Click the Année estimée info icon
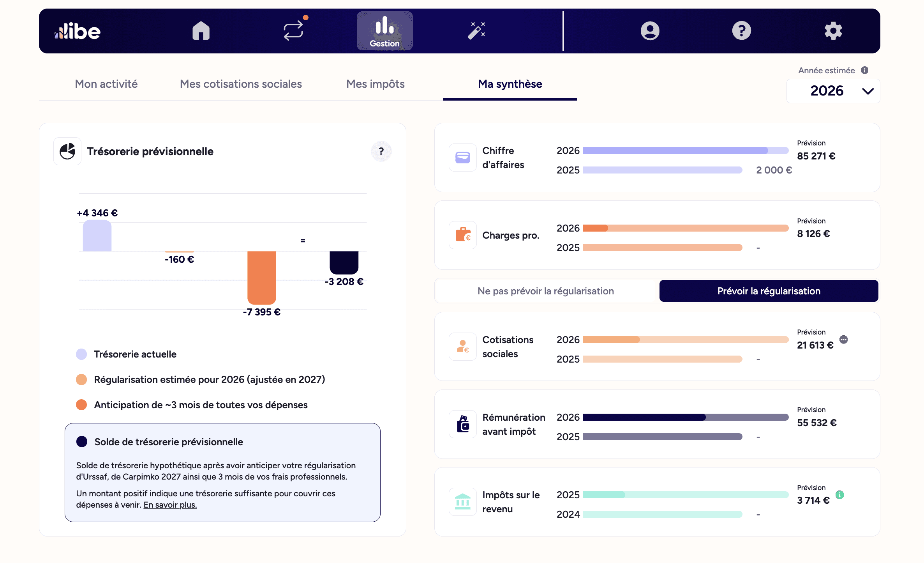The height and width of the screenshot is (563, 924). [865, 70]
